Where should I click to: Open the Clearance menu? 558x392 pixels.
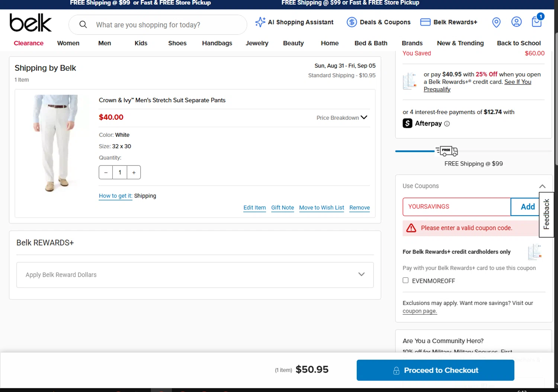pos(29,43)
